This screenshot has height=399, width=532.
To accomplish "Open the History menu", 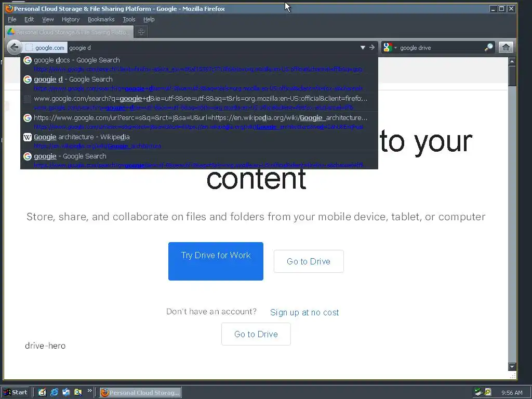I will coord(71,19).
